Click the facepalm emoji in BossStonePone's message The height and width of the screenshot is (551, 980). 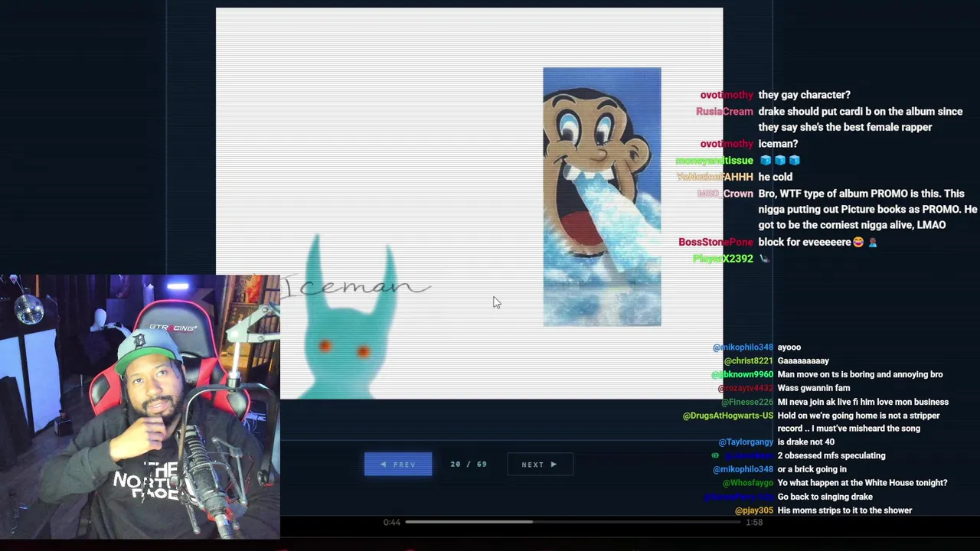click(x=872, y=242)
